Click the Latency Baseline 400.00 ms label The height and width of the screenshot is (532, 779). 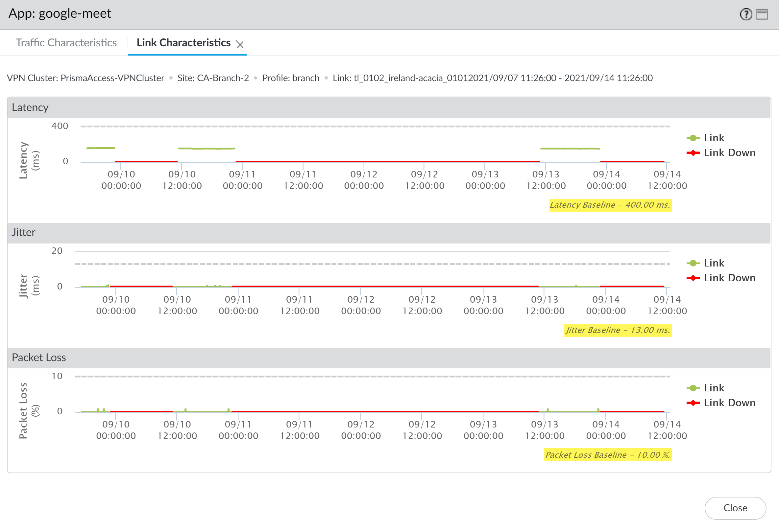tap(610, 205)
